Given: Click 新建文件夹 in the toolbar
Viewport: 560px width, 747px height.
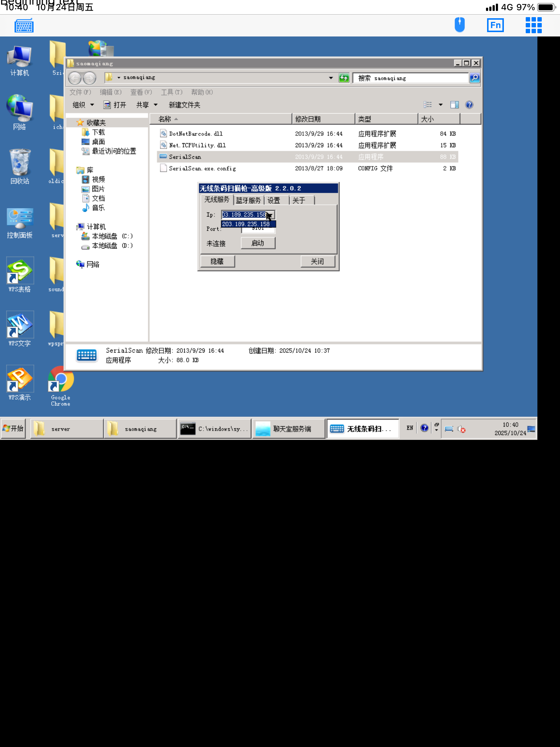Looking at the screenshot, I should tap(184, 105).
